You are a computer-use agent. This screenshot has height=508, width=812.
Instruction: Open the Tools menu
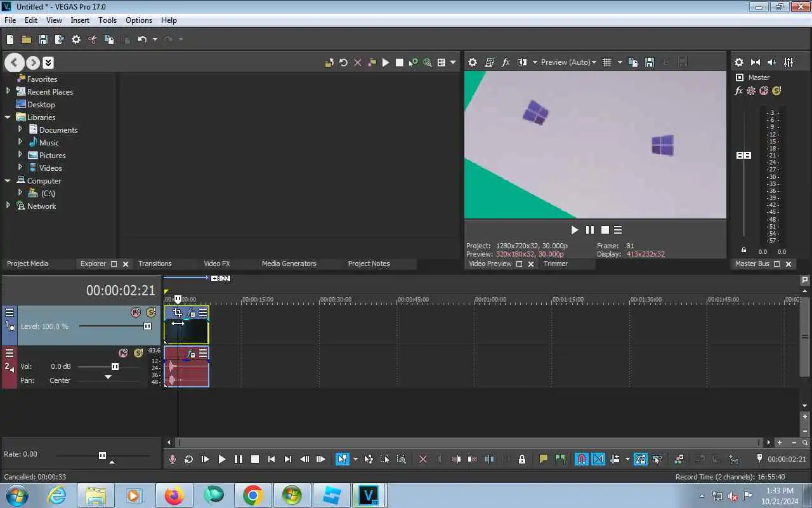[107, 20]
